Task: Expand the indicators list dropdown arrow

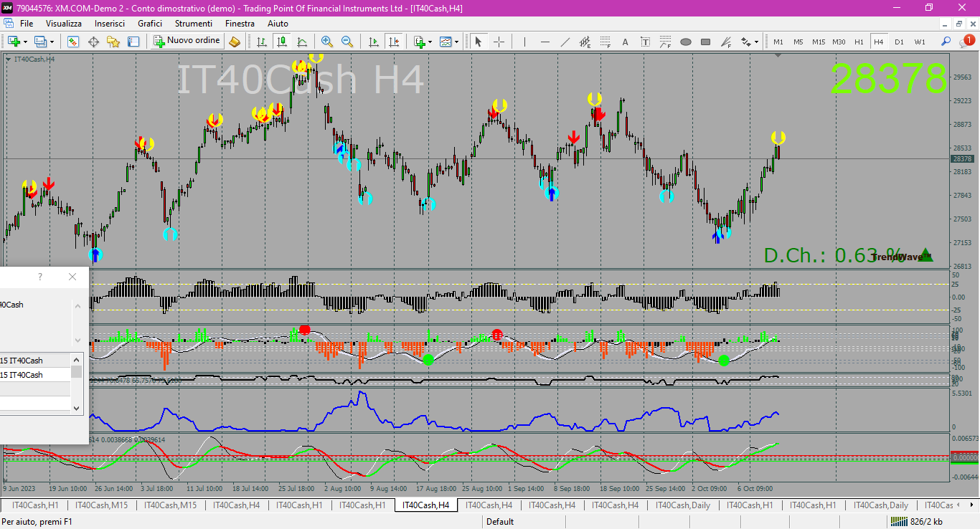Action: pyautogui.click(x=430, y=42)
